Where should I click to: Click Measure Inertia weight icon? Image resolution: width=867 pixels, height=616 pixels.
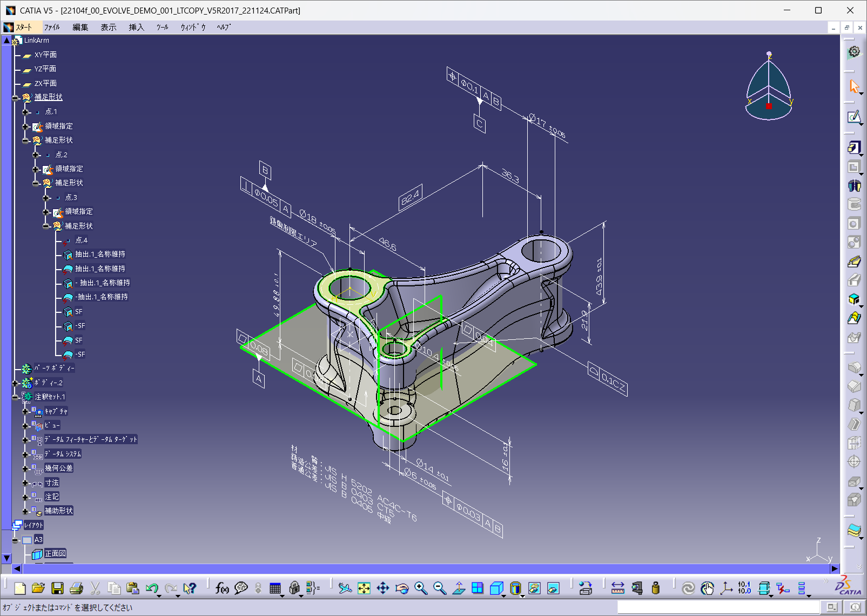656,588
